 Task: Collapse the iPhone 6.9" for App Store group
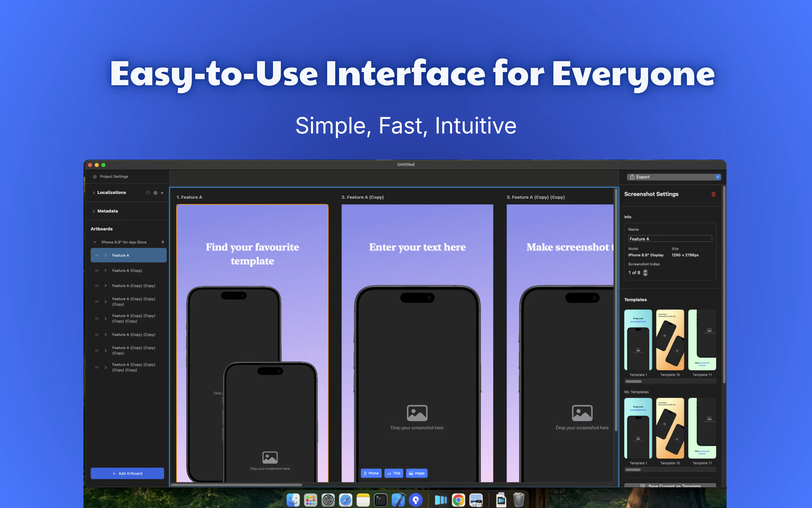pos(95,242)
